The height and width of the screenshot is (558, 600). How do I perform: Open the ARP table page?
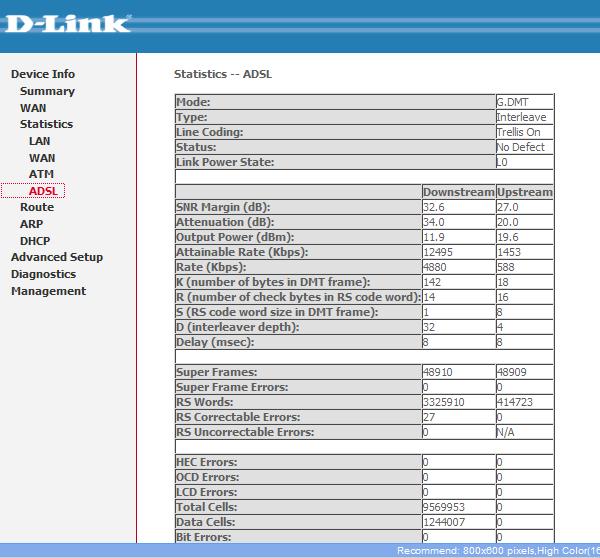point(31,224)
